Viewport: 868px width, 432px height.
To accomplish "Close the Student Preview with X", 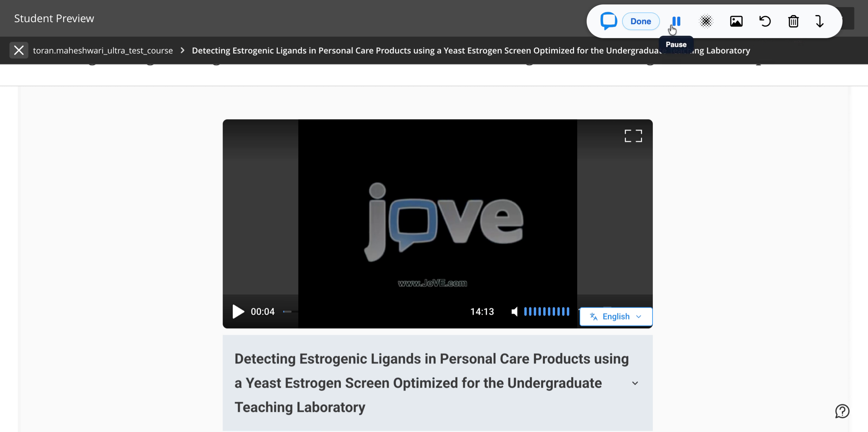I will pyautogui.click(x=19, y=50).
